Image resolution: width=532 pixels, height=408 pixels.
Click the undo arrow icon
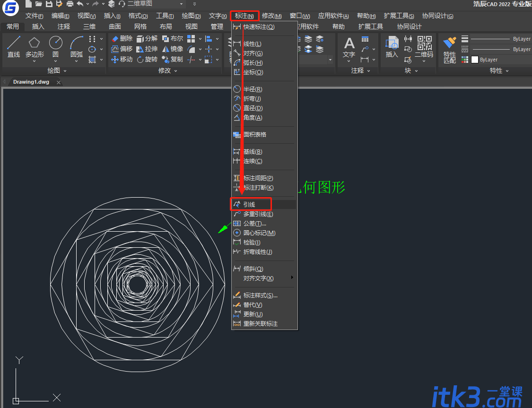click(x=80, y=4)
